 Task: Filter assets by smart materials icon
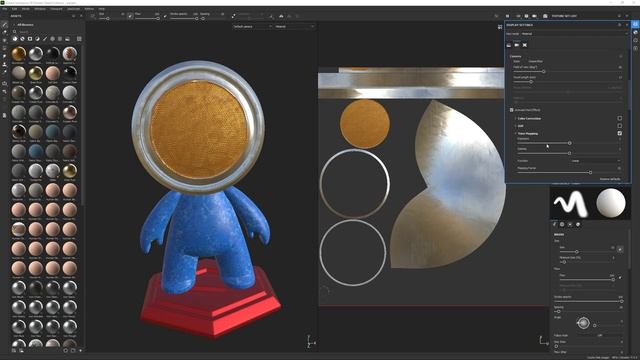tap(22, 39)
